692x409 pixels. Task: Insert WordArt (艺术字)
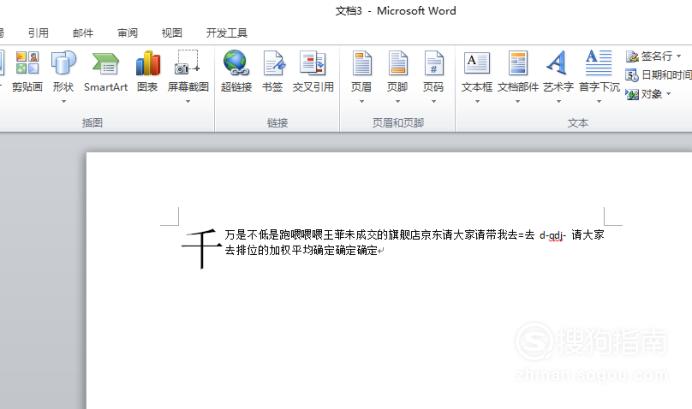(x=558, y=71)
